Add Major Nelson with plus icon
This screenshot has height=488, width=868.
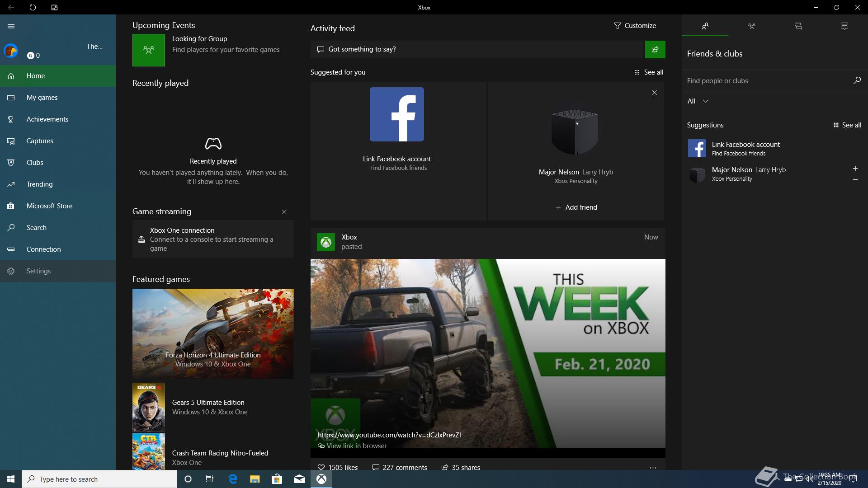[855, 169]
